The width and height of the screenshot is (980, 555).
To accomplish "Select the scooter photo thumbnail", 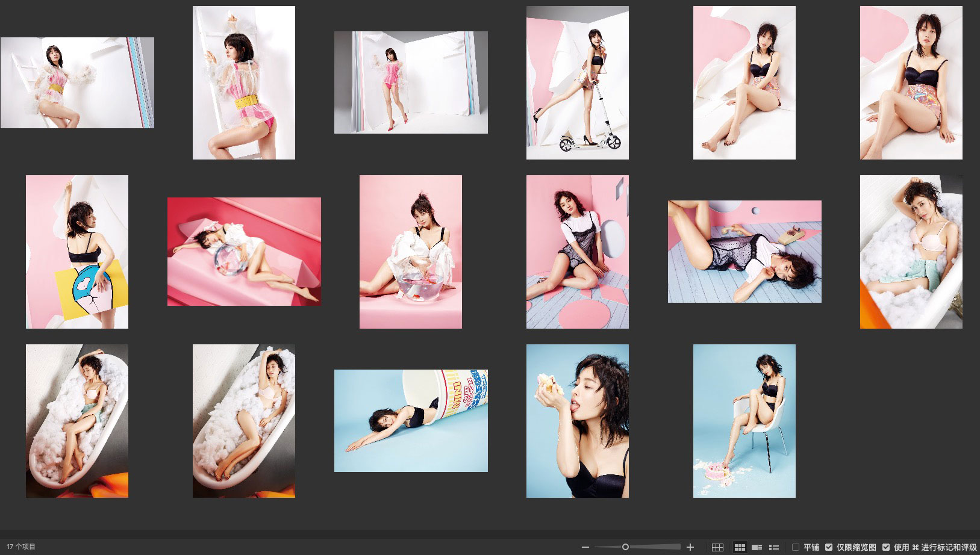I will [x=577, y=83].
